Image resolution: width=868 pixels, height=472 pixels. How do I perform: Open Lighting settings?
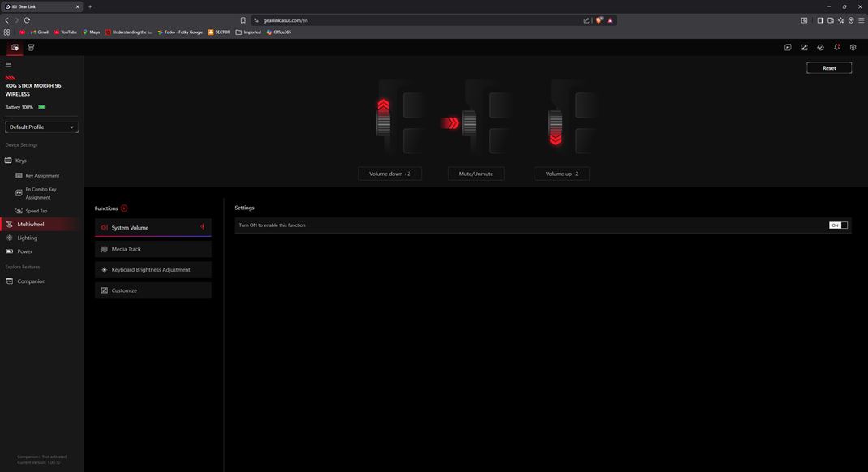pyautogui.click(x=22, y=238)
